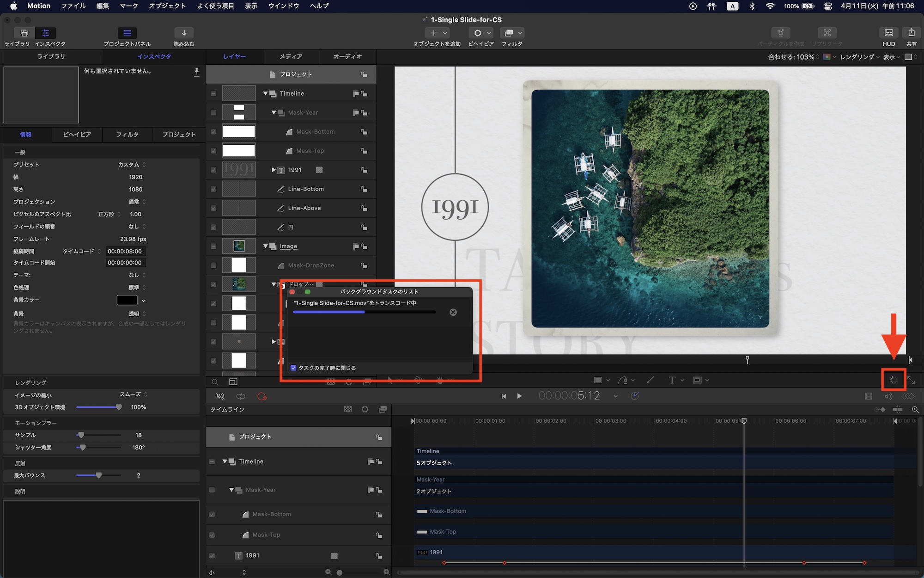The image size is (924, 578).
Task: Switch to the Media (メディア) tab
Action: point(291,56)
